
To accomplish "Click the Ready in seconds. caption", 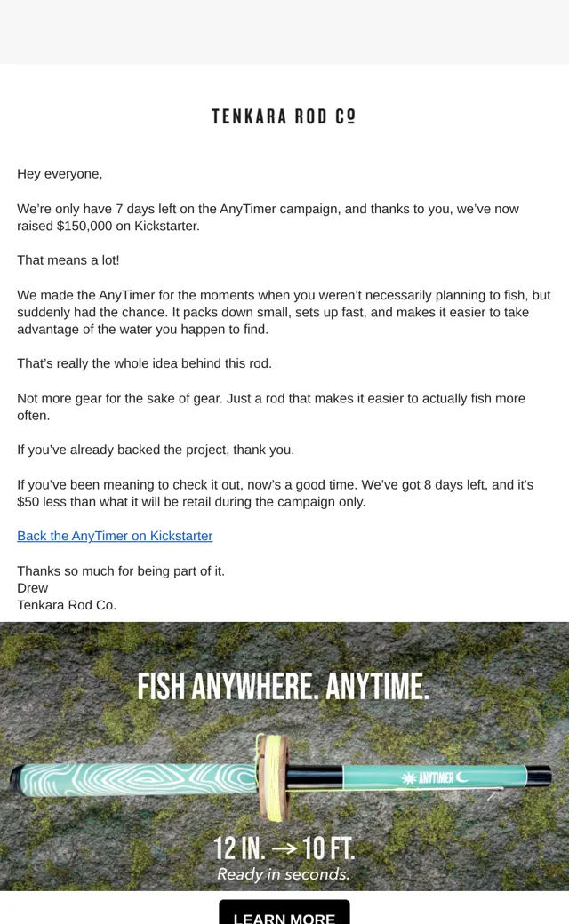I will pyautogui.click(x=284, y=874).
